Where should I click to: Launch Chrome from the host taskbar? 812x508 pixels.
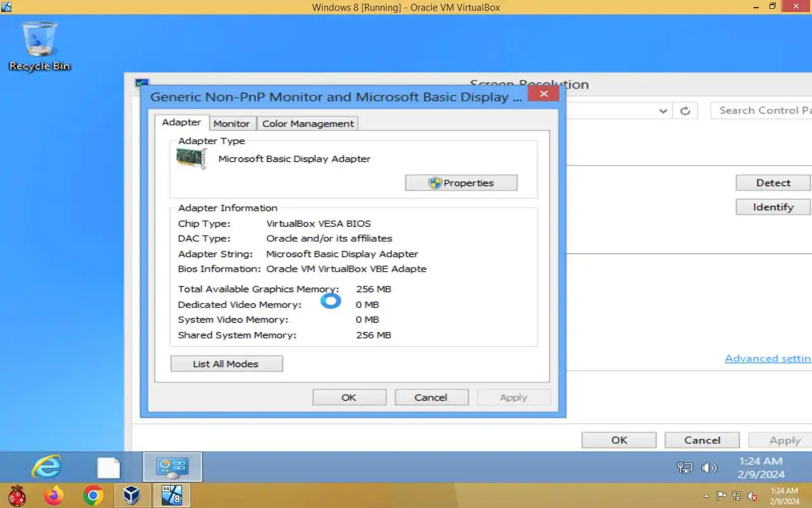(93, 495)
